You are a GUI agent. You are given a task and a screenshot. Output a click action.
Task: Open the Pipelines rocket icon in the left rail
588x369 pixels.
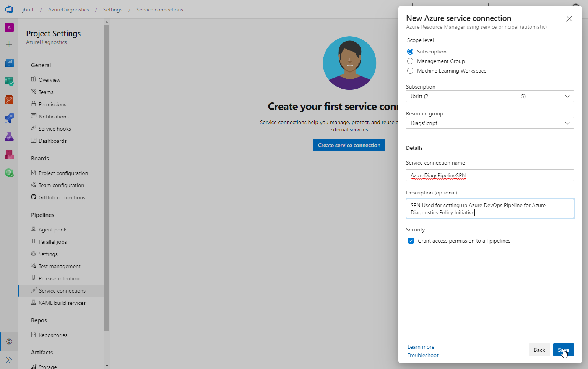(x=9, y=118)
